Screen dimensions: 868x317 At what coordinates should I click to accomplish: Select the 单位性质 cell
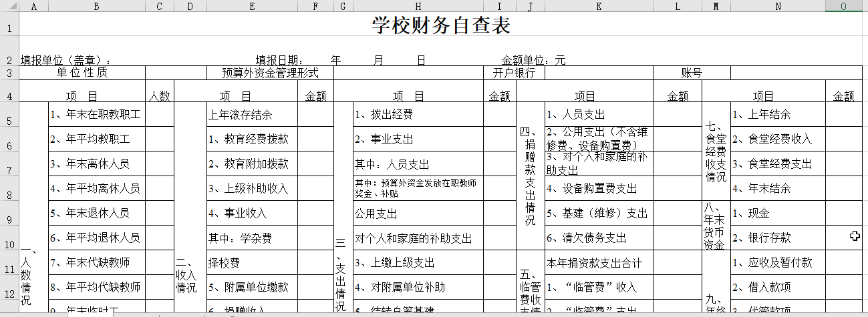click(82, 72)
